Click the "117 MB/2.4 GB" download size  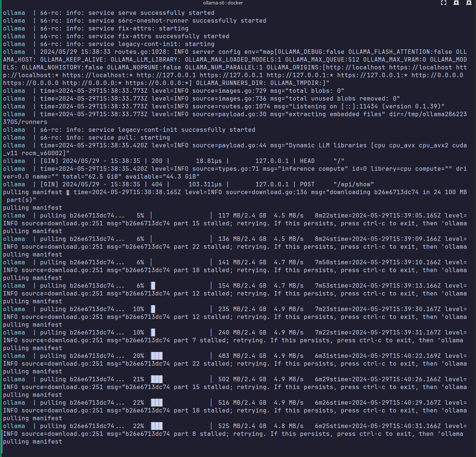point(242,216)
